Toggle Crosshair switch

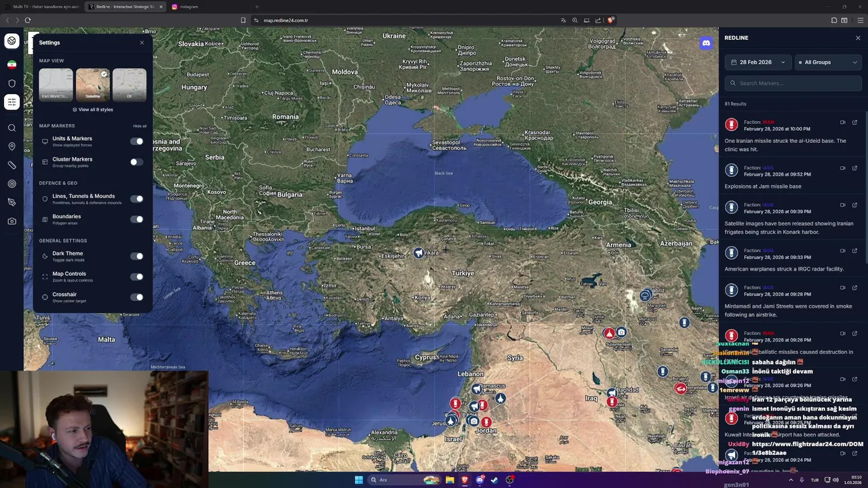tap(137, 297)
